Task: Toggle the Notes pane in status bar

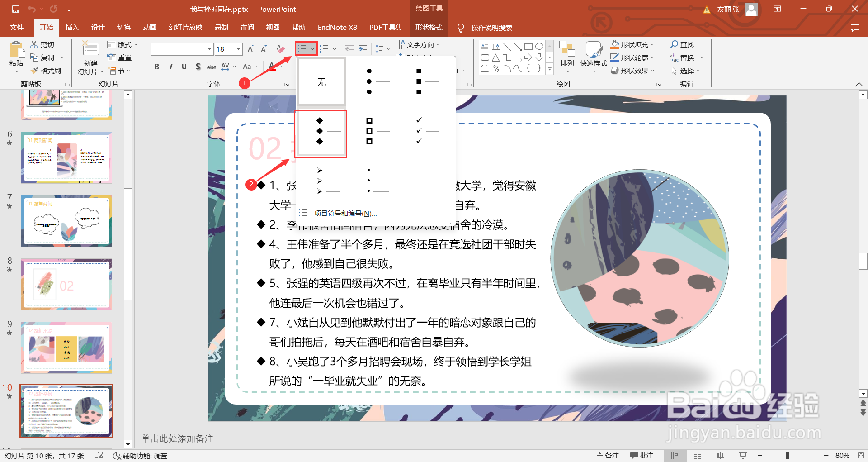Action: [608, 456]
